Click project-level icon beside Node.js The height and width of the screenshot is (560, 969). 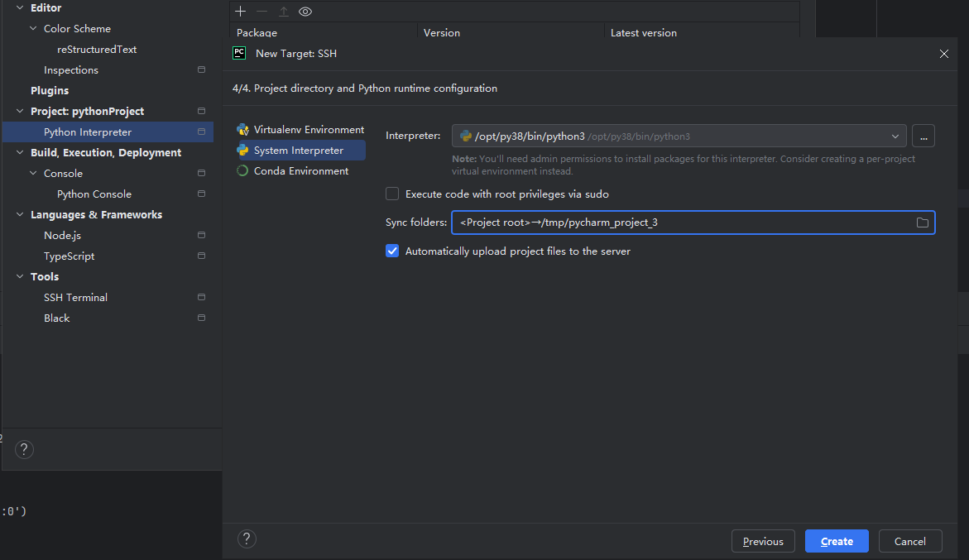pos(201,235)
